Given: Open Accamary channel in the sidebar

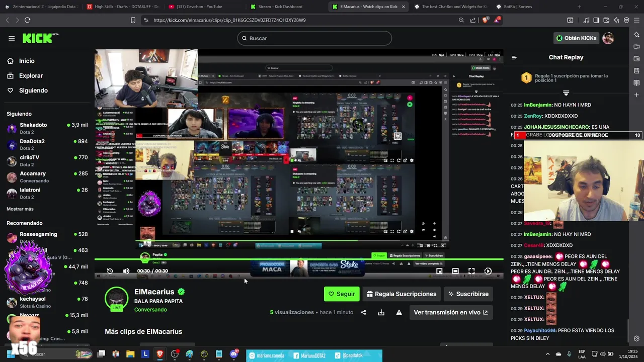Looking at the screenshot, I should (x=47, y=177).
